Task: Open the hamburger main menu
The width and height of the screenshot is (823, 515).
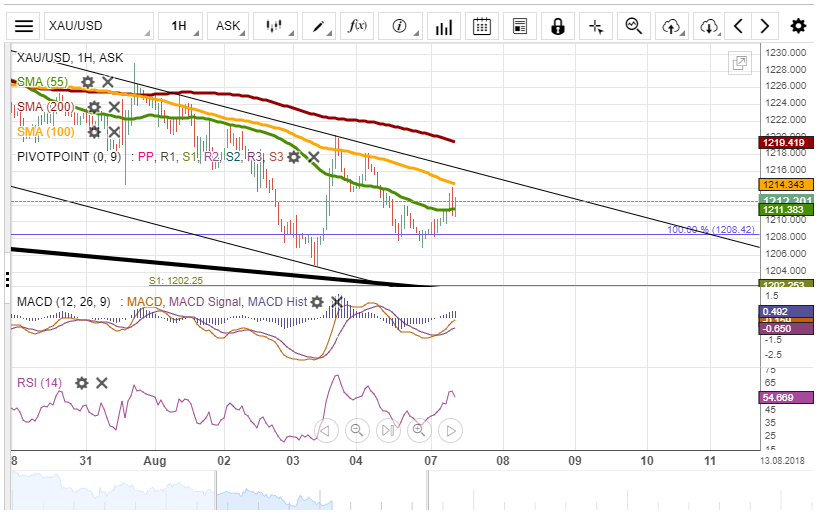Action: point(24,26)
